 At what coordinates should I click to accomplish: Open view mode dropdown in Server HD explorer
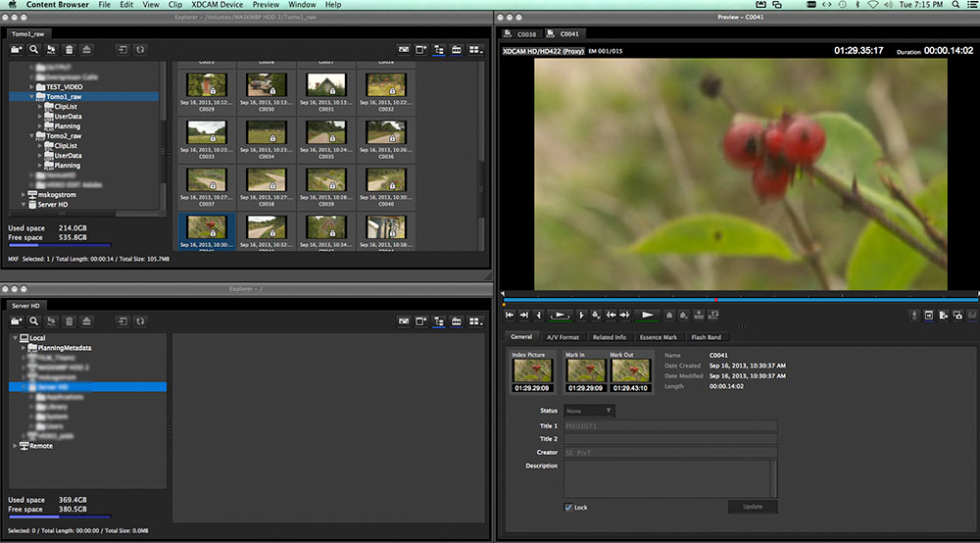pyautogui.click(x=475, y=321)
